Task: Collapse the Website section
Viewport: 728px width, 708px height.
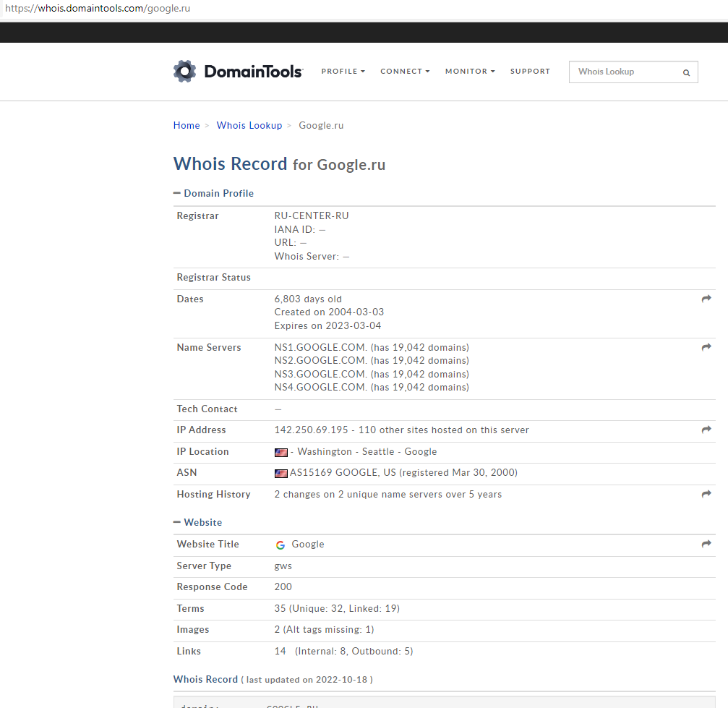Action: coord(198,522)
